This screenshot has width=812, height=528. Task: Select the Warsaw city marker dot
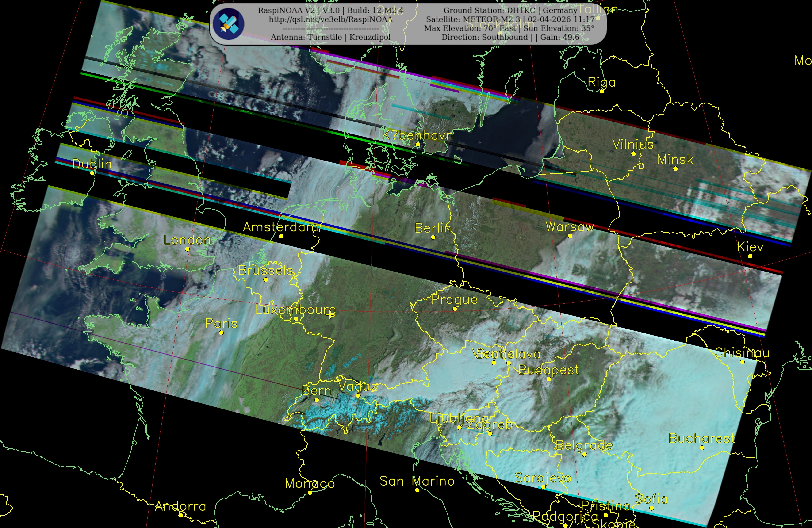coord(570,236)
